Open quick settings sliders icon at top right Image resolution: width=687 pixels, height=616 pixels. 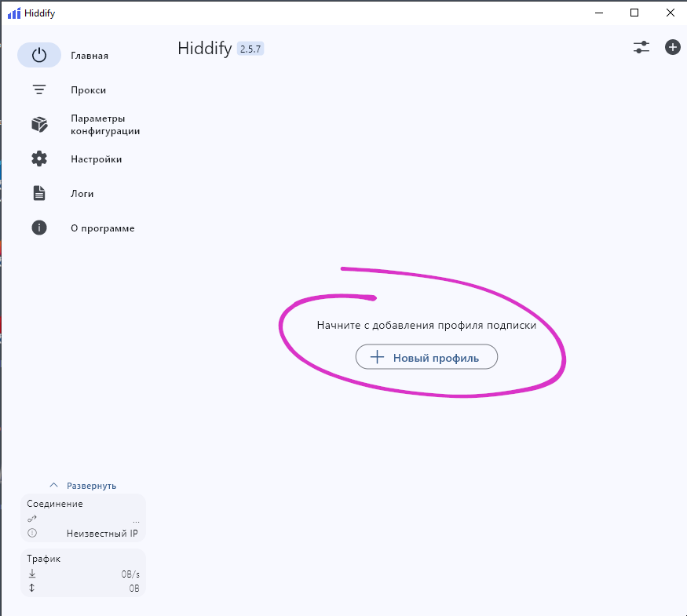point(641,48)
